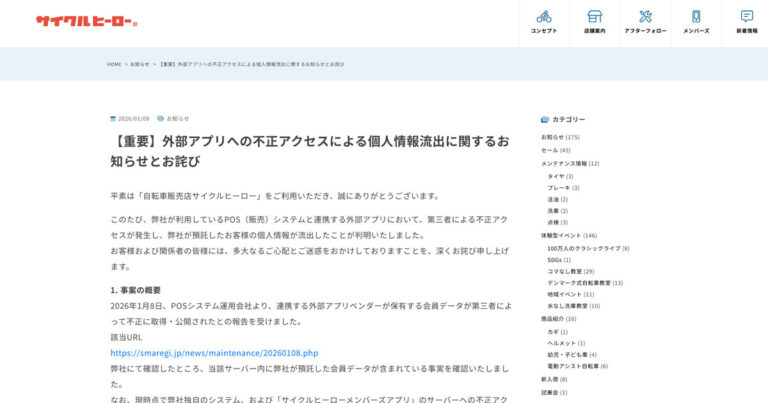Open the メンテナンス情報 (12) category

pos(570,163)
